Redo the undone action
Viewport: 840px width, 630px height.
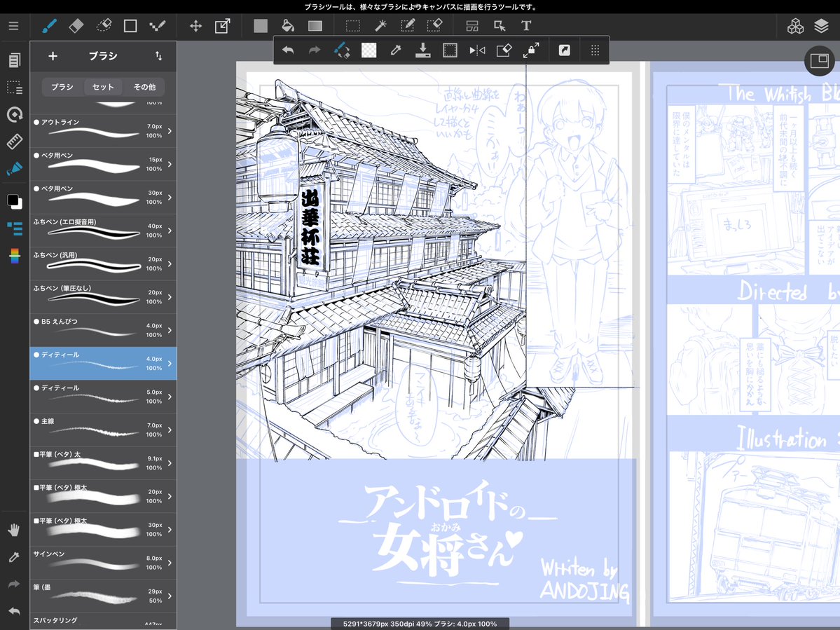click(314, 50)
